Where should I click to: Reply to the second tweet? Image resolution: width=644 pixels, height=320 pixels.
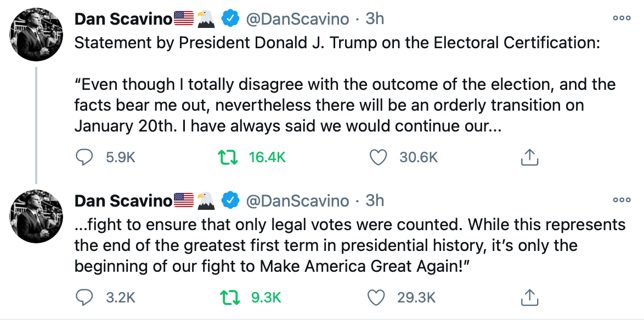84,298
